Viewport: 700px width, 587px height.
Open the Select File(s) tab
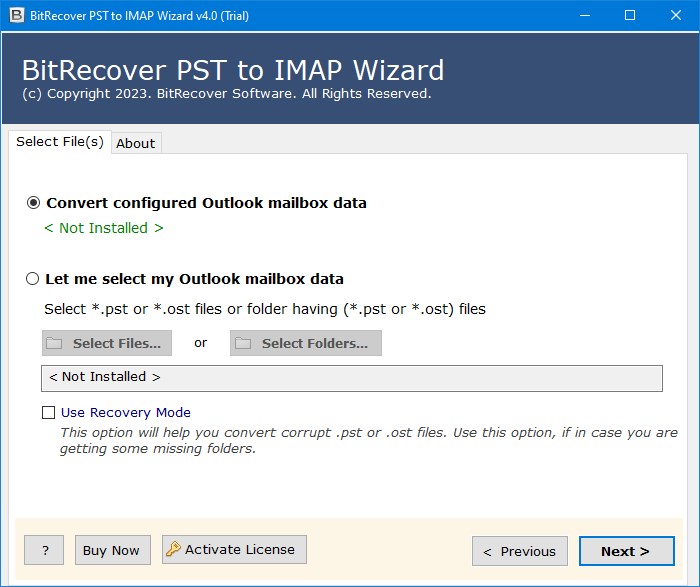[x=60, y=142]
